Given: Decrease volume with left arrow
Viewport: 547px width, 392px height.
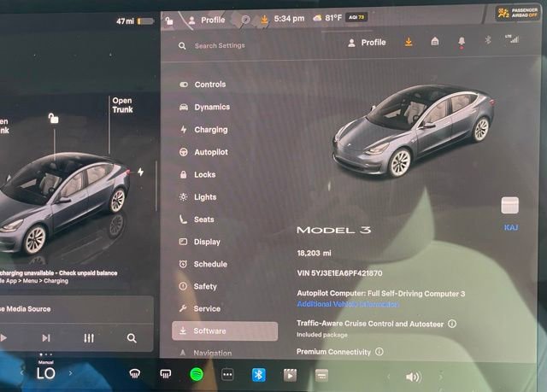Looking at the screenshot, I should (388, 377).
